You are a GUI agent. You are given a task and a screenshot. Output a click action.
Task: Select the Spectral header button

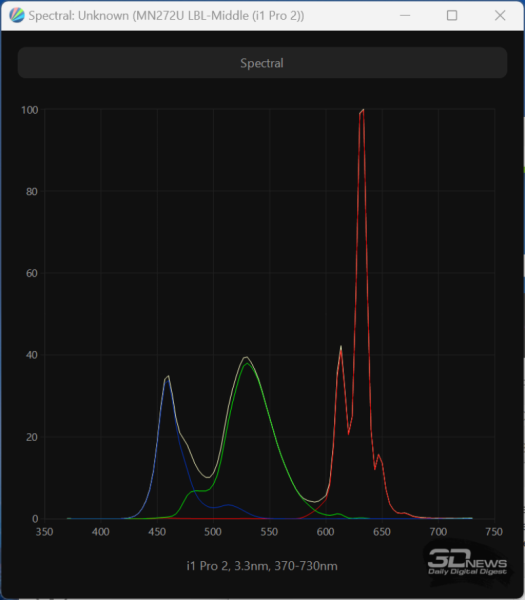(x=262, y=63)
